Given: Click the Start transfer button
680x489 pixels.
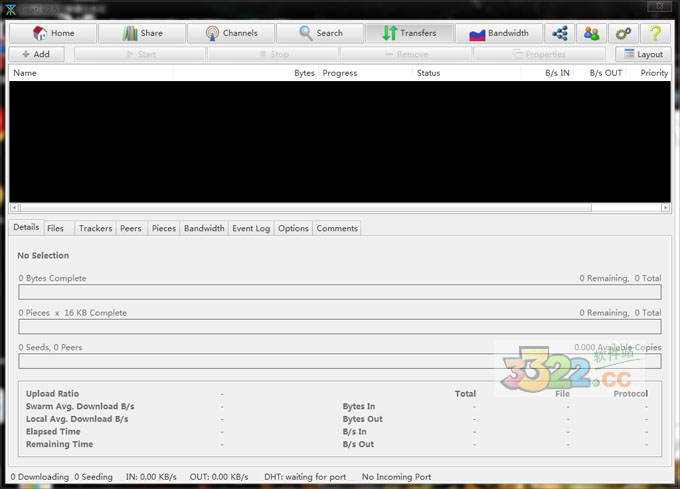Looking at the screenshot, I should tap(140, 54).
